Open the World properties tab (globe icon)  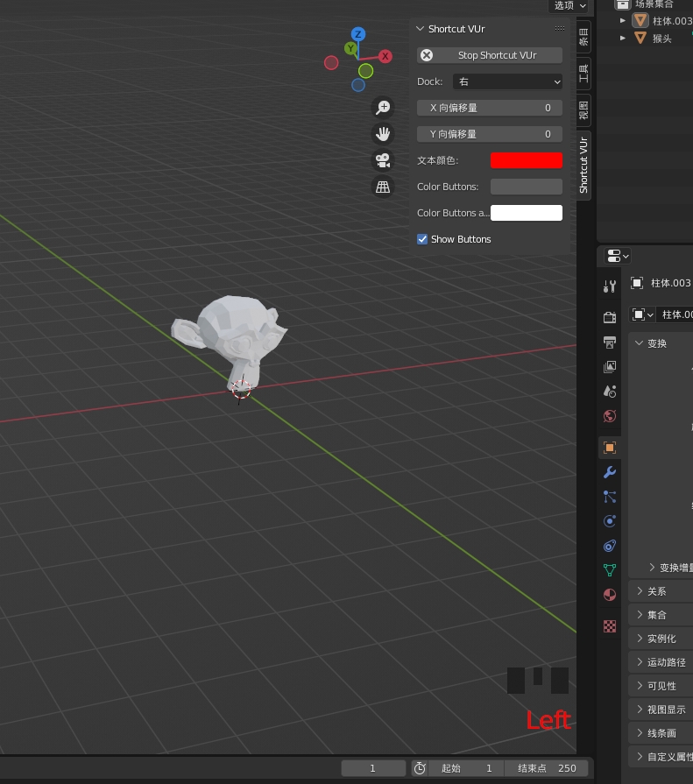tap(610, 416)
